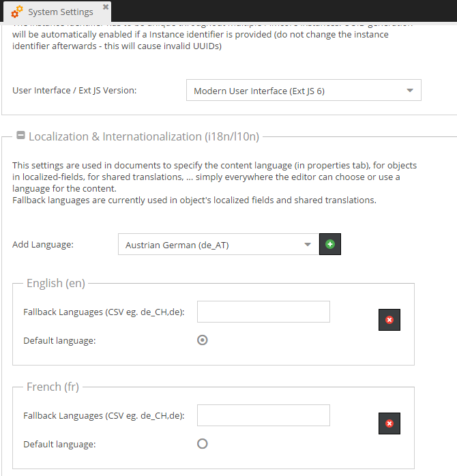Click the green plus add language icon
The width and height of the screenshot is (457, 476).
click(x=330, y=244)
